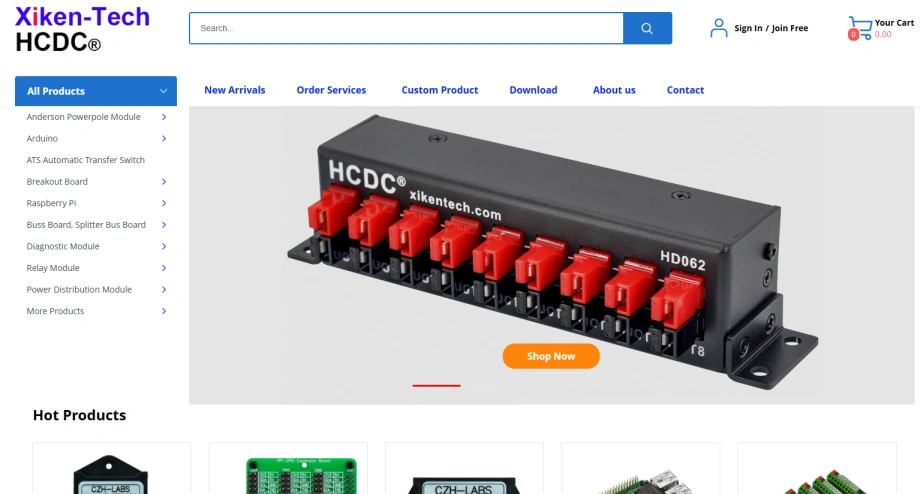Click the Hot Products heading
The height and width of the screenshot is (494, 920).
coord(79,415)
